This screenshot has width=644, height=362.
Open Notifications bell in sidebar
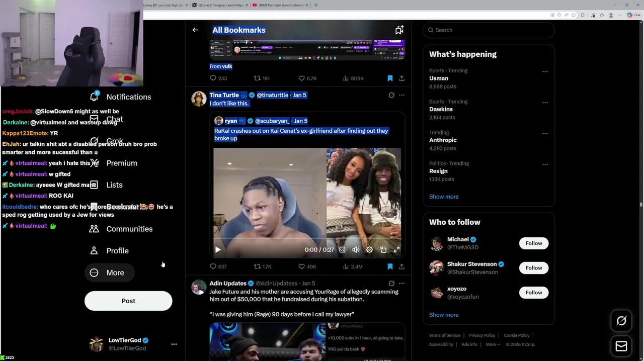coord(94,97)
